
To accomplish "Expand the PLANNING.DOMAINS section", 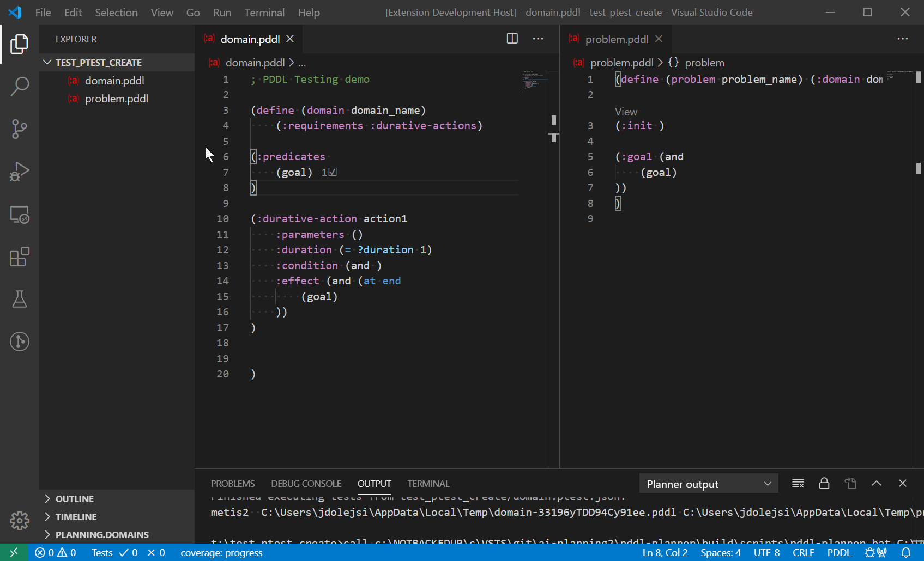I will point(117,535).
